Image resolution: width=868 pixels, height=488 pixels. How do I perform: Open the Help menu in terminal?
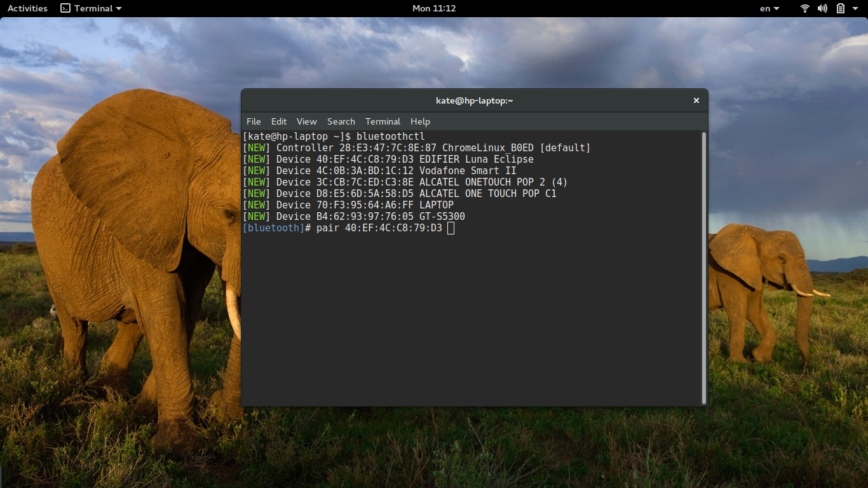[x=420, y=121]
